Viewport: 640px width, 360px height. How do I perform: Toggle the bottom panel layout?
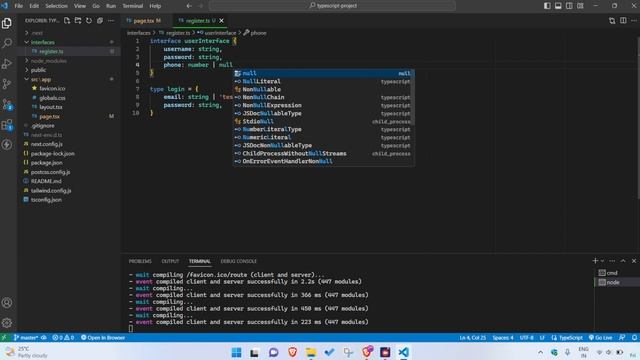(x=558, y=6)
